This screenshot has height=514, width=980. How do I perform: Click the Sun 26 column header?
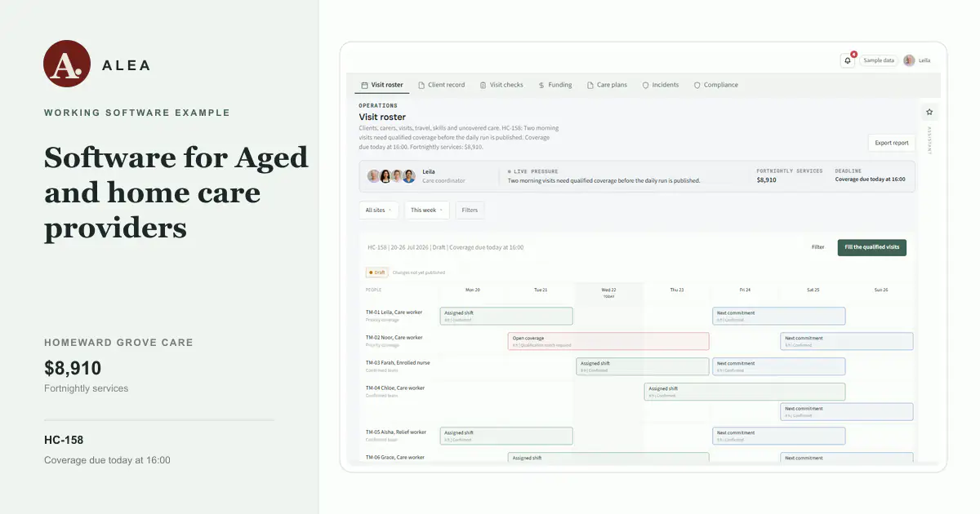(x=880, y=290)
